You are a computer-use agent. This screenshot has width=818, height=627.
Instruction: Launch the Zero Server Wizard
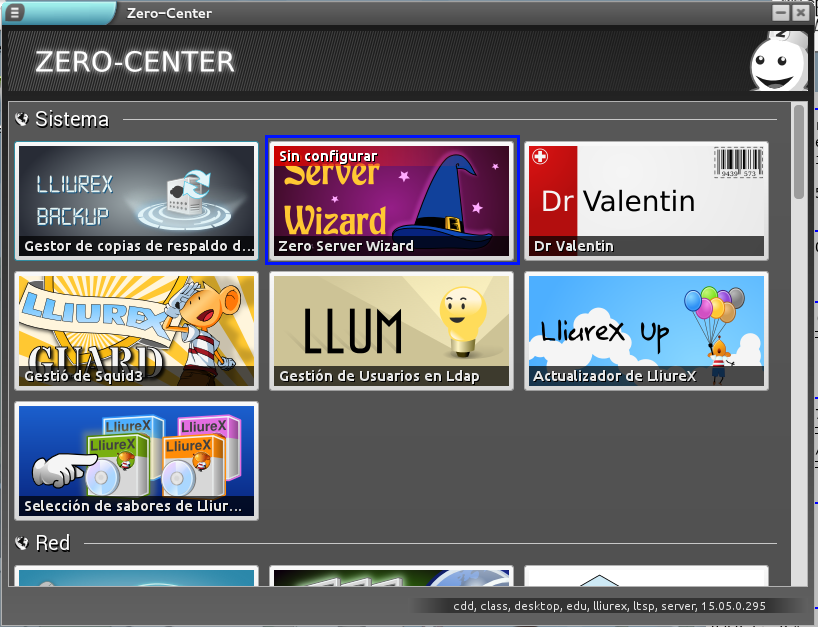point(392,201)
